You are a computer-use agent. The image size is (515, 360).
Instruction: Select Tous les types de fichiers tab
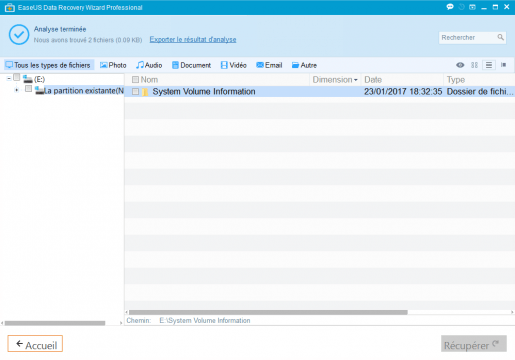pos(48,65)
